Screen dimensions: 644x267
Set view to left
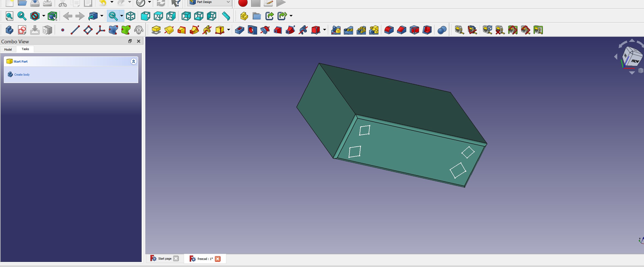(212, 16)
